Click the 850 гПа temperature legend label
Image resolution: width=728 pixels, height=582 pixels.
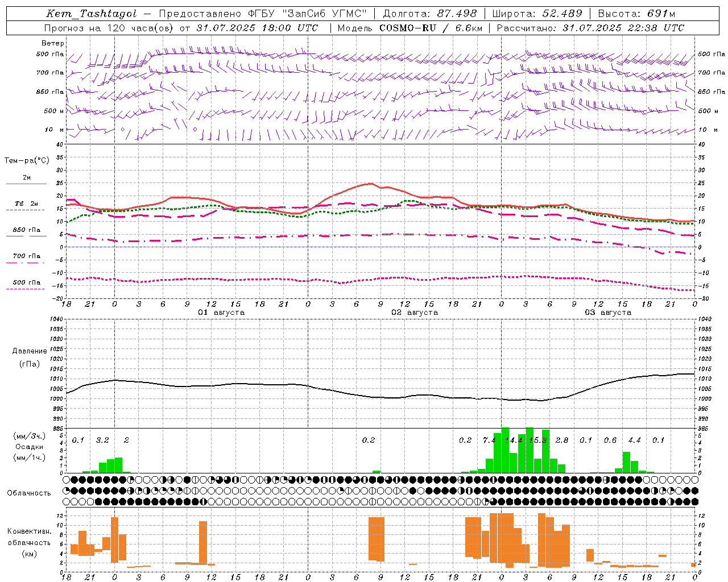[27, 230]
